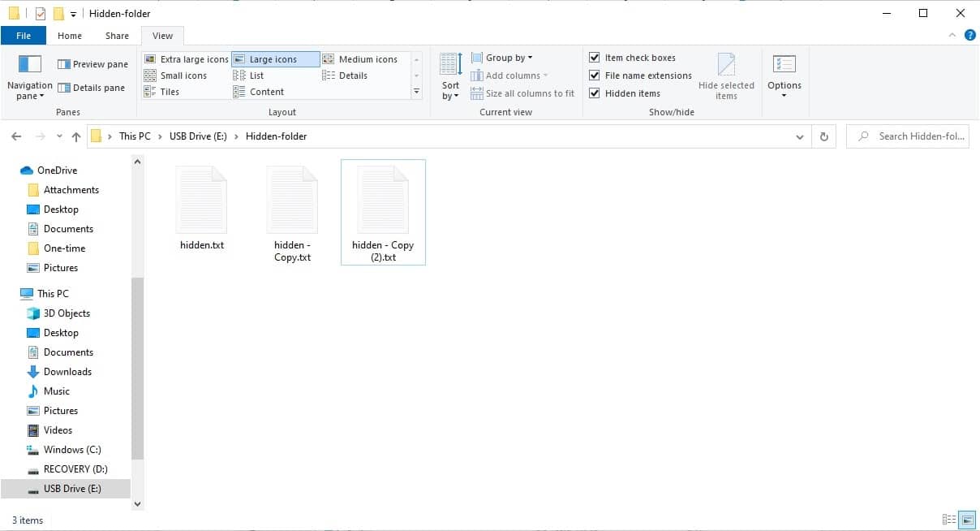Refresh the Hidden-folder view
980x531 pixels.
click(823, 136)
